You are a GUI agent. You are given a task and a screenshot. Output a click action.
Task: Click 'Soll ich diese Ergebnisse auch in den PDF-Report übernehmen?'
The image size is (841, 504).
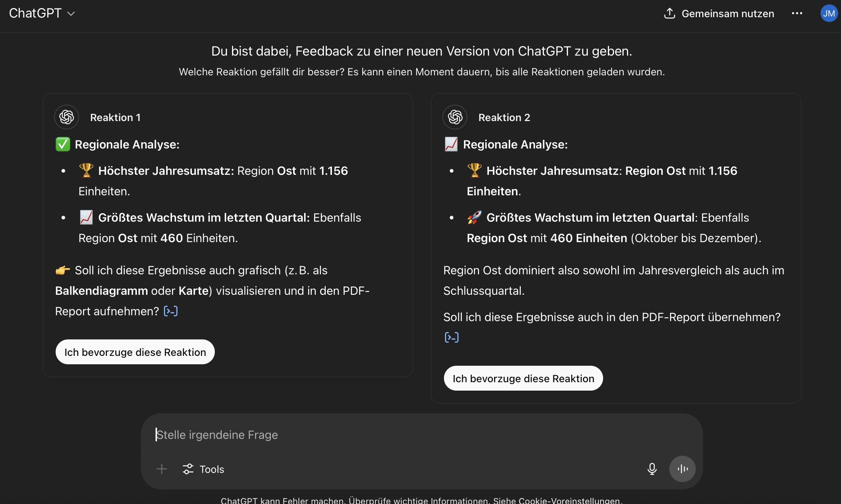(x=612, y=317)
